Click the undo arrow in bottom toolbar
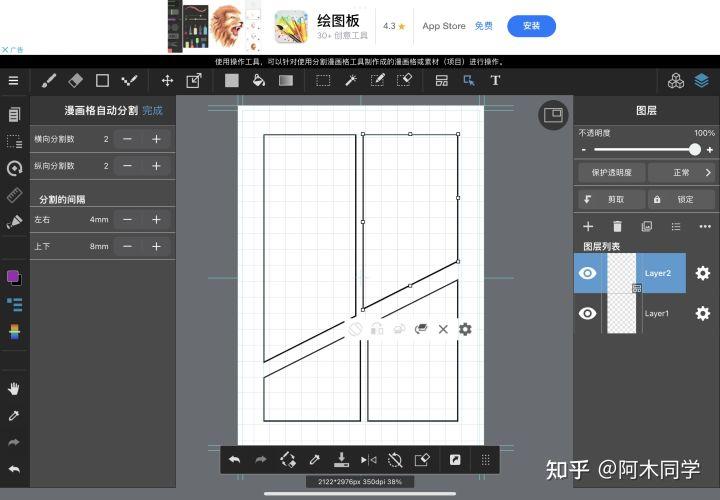 pos(235,459)
